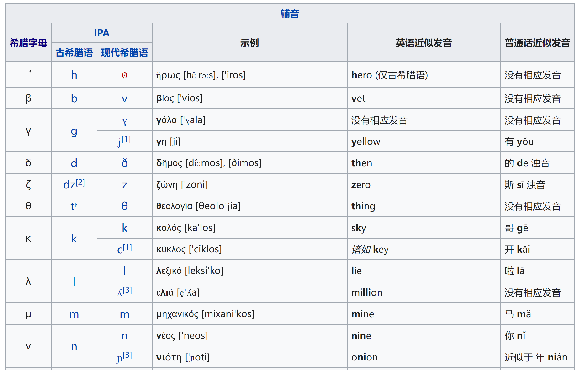Click the ð IPA symbol link
This screenshot has width=588, height=370.
click(125, 163)
